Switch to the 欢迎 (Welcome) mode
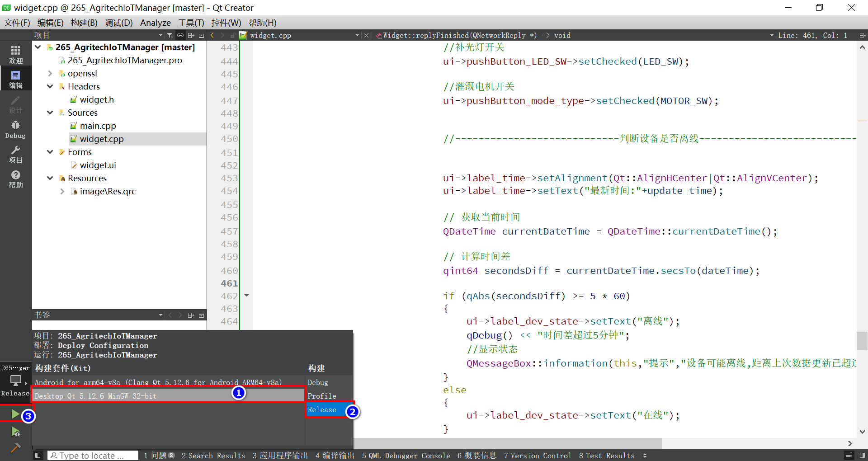 coord(15,54)
